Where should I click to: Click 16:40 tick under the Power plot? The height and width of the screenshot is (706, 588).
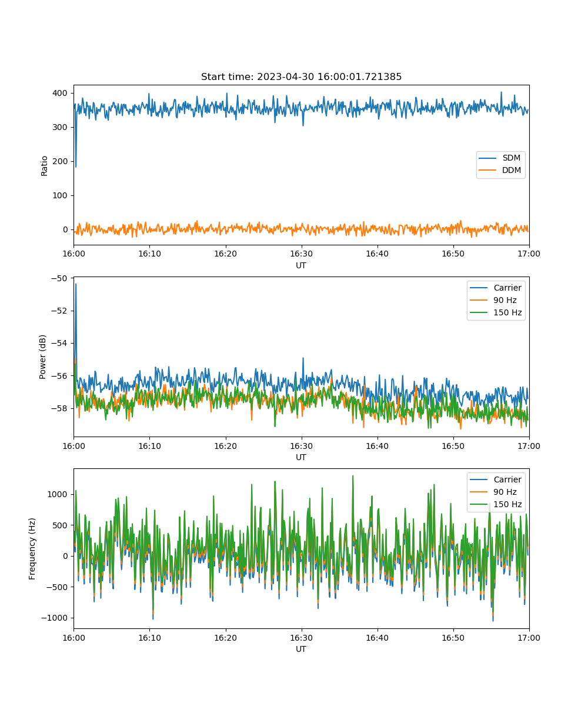[377, 445]
